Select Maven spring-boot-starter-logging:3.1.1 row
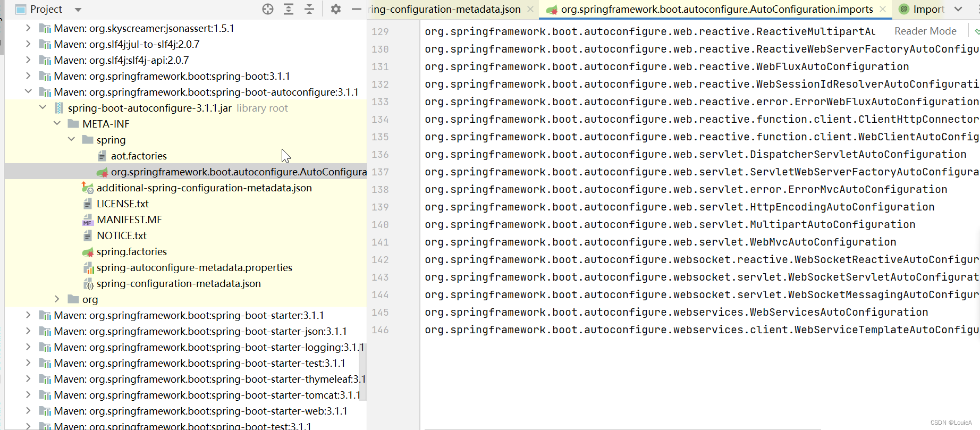Screen dimensions: 980x430 (185, 347)
